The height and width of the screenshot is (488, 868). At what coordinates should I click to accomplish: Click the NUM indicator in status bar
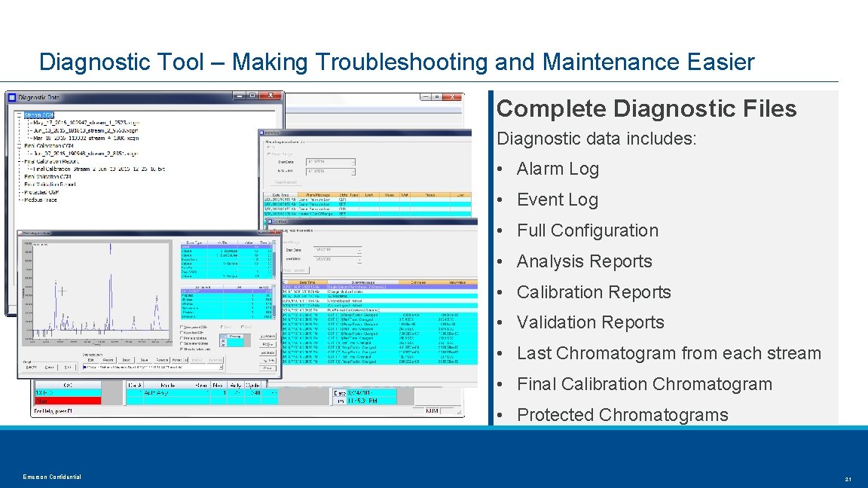[x=432, y=411]
